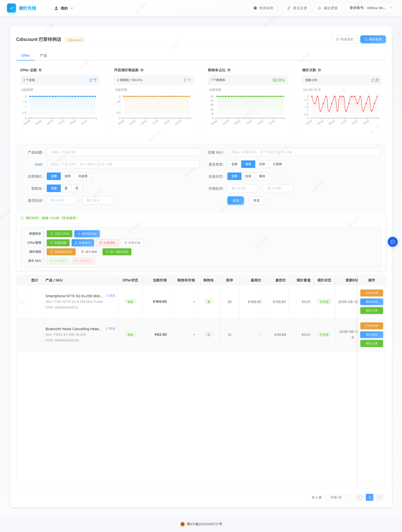
Task: Expand the 20条/页 page size dropdown
Action: [x=338, y=497]
